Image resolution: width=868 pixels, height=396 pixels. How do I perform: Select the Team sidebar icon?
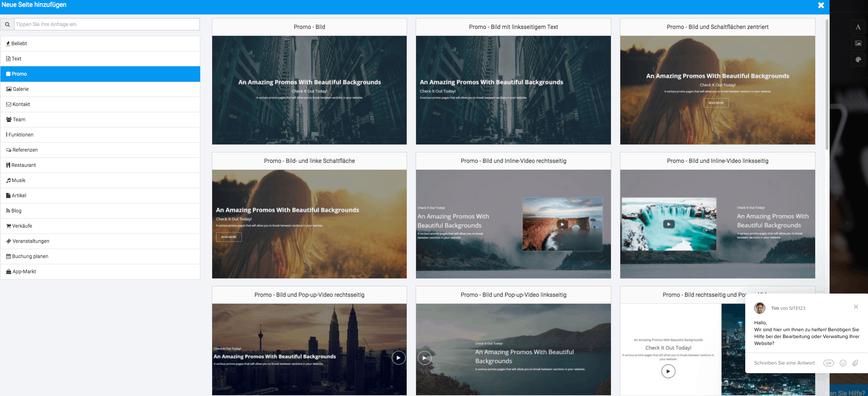[8, 119]
